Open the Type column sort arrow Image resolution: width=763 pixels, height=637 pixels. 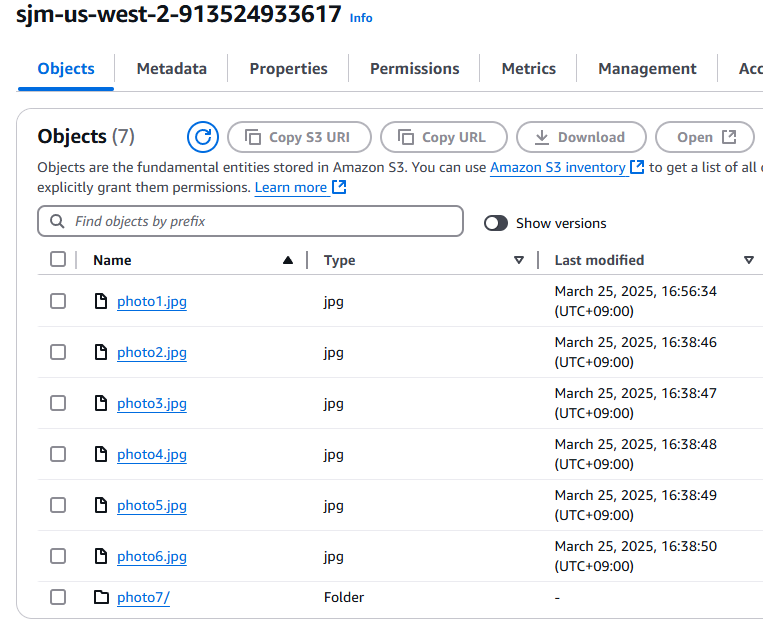pyautogui.click(x=519, y=260)
